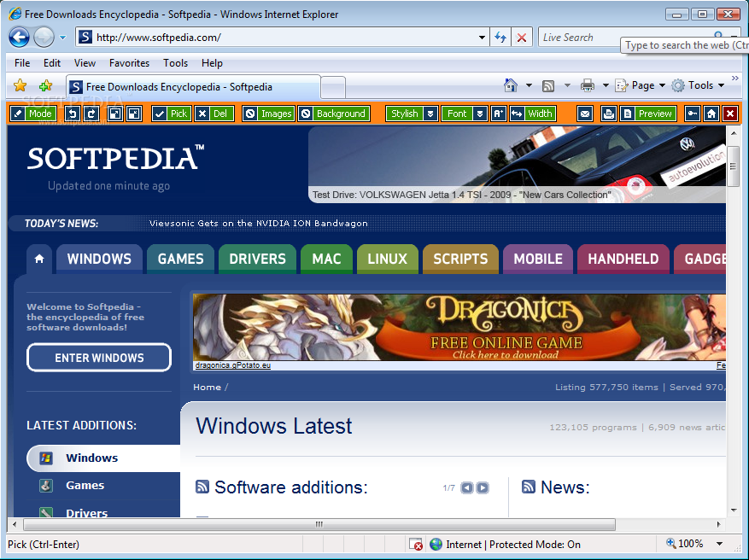Screen dimensions: 749x560
Task: Select Games in Latest Additions list
Action: click(x=85, y=486)
